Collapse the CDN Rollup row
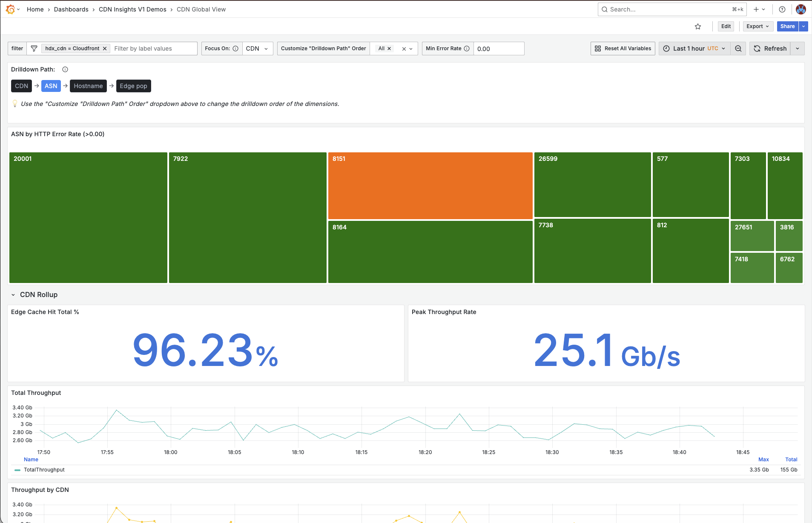Screen dimensions: 812x523 pyautogui.click(x=13, y=294)
